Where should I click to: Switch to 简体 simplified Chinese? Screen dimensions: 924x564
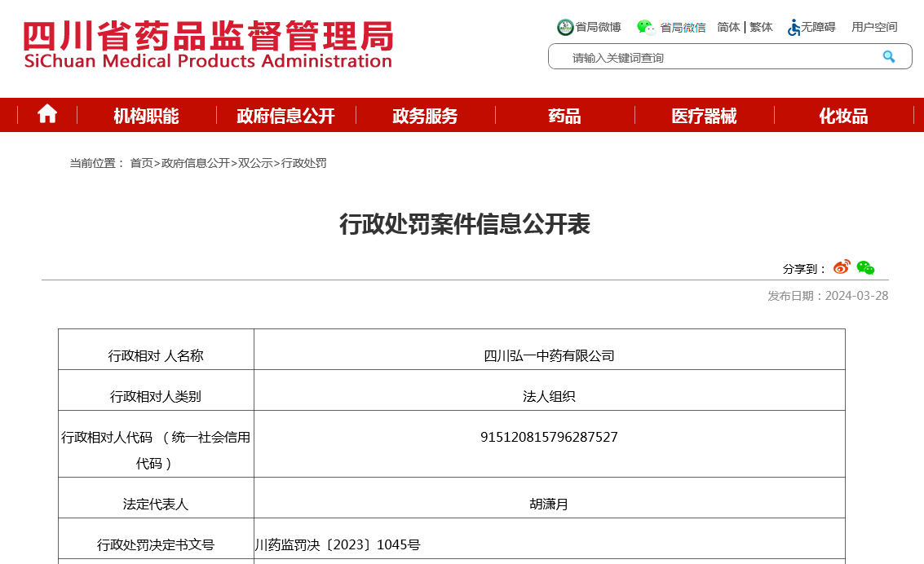point(728,27)
